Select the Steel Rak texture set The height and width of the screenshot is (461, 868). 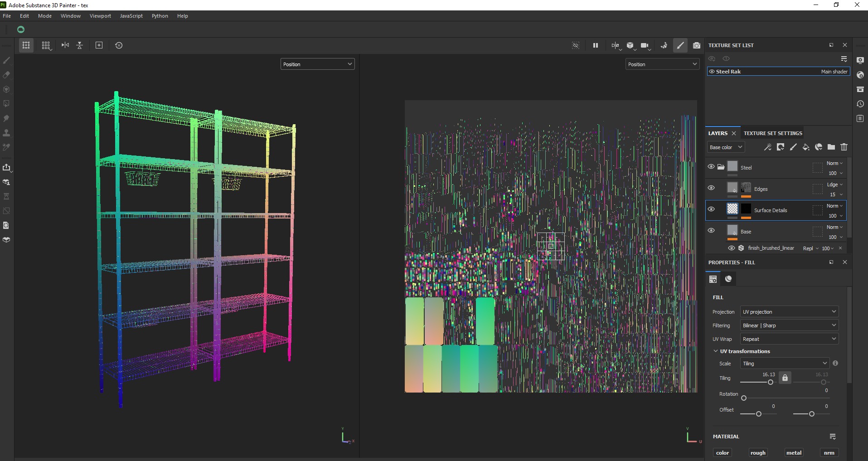(x=778, y=72)
